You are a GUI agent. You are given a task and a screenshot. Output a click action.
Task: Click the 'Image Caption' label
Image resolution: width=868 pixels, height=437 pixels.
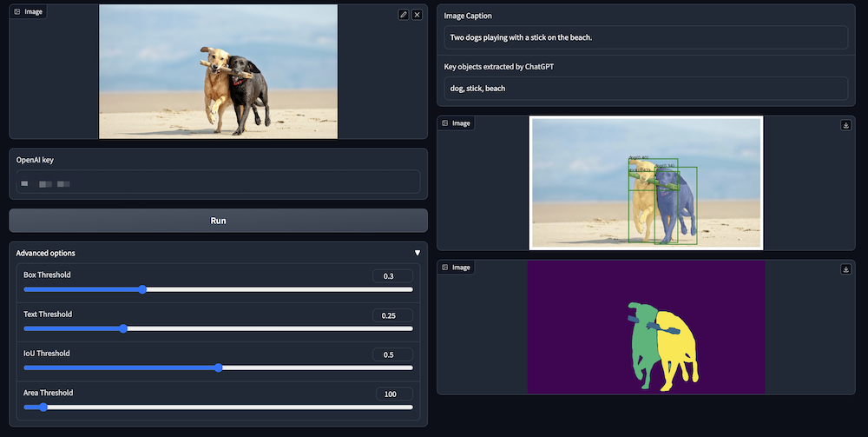tap(468, 16)
